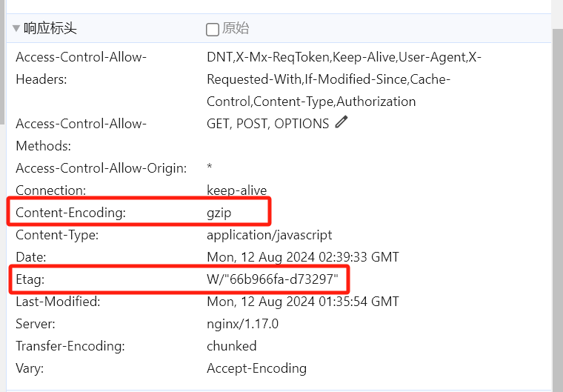The image size is (563, 392).
Task: Select the keep-alive Connection value
Action: 236,190
